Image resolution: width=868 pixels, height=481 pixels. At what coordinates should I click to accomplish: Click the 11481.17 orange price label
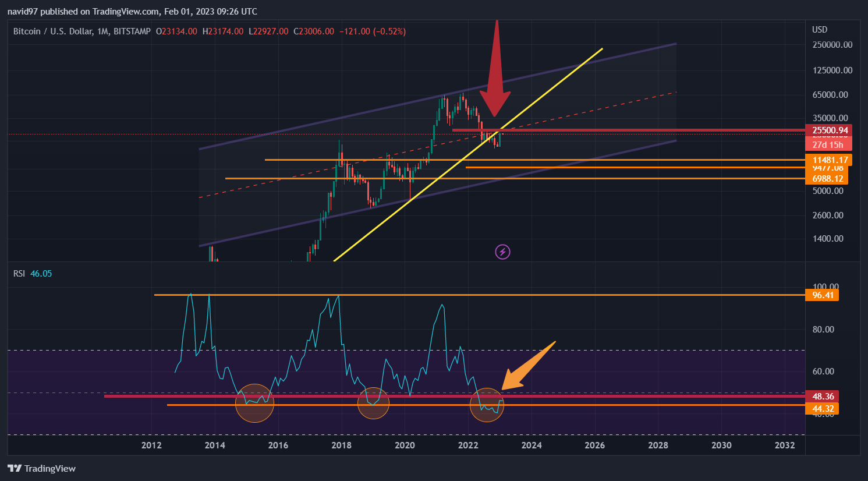(830, 160)
